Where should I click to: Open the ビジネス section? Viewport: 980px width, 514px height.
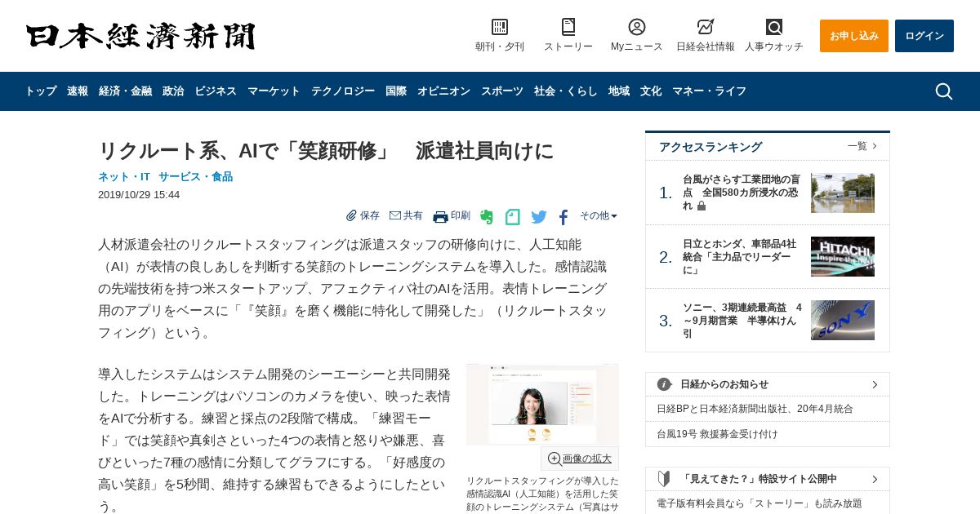pos(216,91)
